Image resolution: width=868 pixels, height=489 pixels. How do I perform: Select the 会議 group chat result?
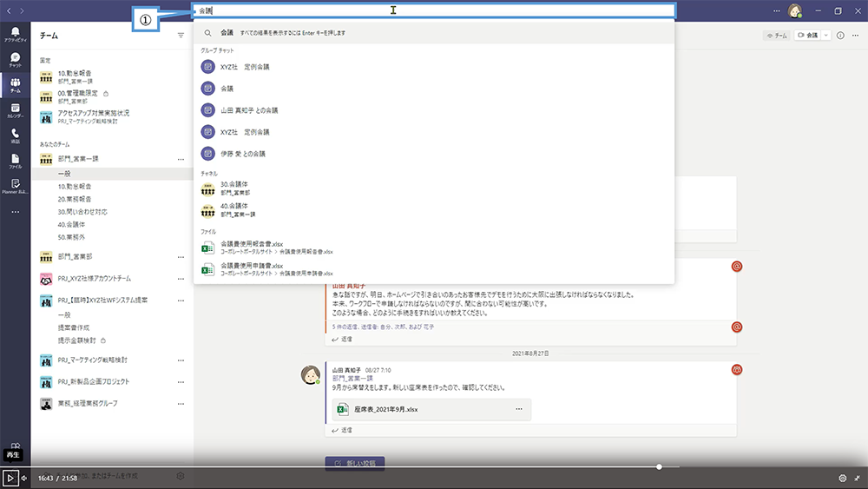434,88
